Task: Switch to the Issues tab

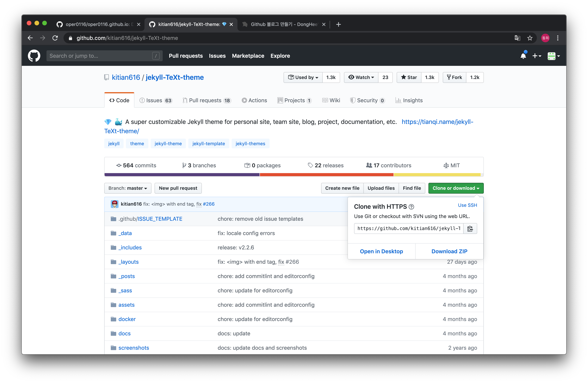Action: 156,100
